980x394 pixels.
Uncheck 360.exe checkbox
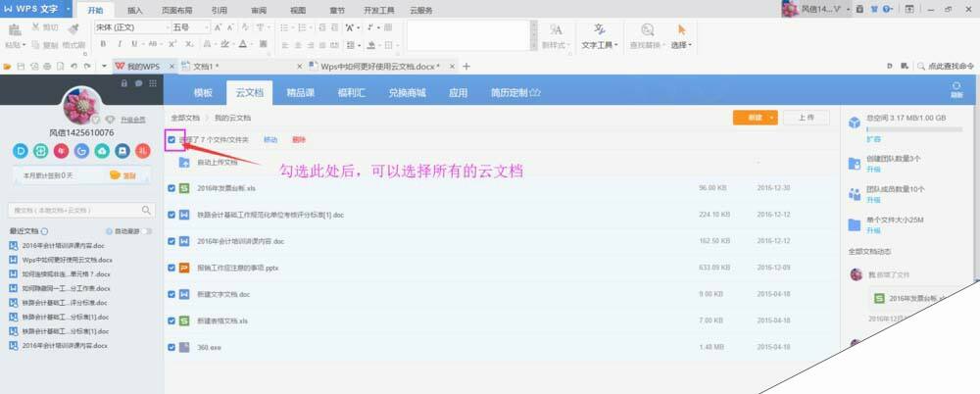tap(171, 347)
